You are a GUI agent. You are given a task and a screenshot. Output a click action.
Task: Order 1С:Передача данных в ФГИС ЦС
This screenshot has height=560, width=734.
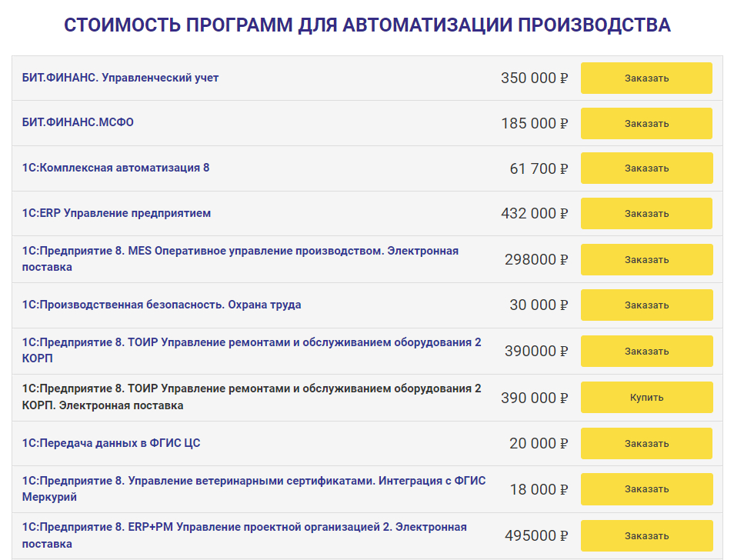[x=646, y=444]
